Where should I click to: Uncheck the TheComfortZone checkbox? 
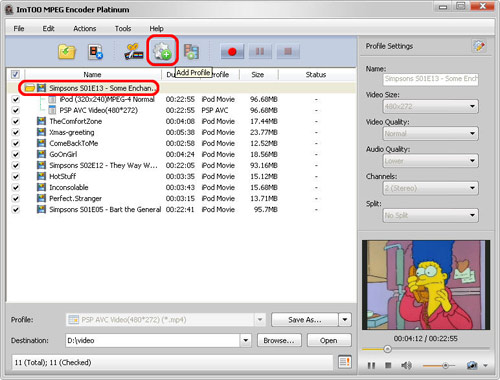16,121
